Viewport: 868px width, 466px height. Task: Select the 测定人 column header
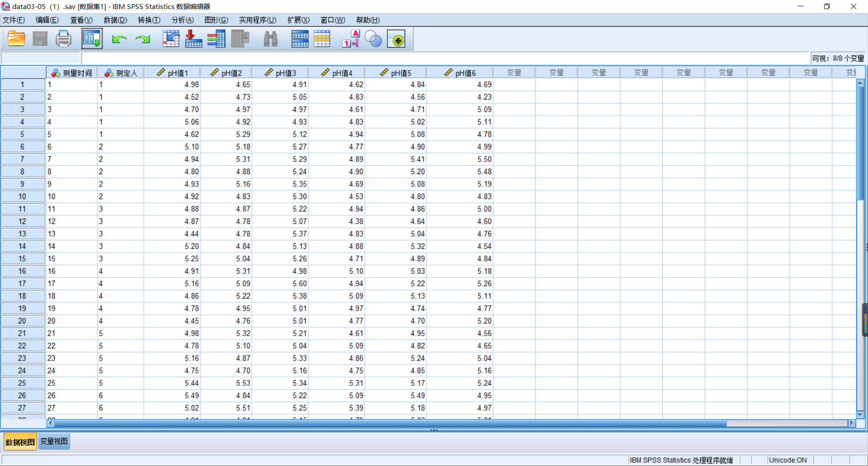point(121,73)
